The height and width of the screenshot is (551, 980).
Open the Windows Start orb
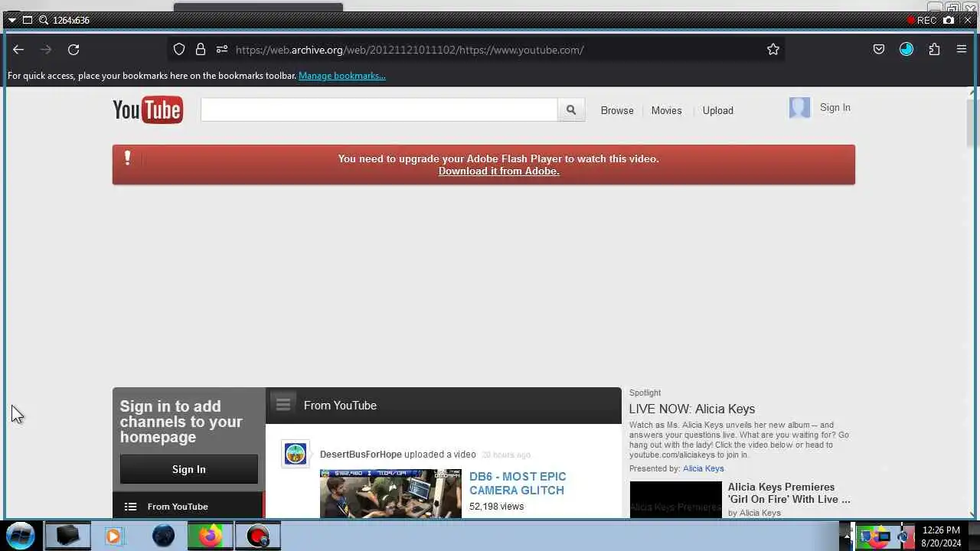(x=21, y=535)
